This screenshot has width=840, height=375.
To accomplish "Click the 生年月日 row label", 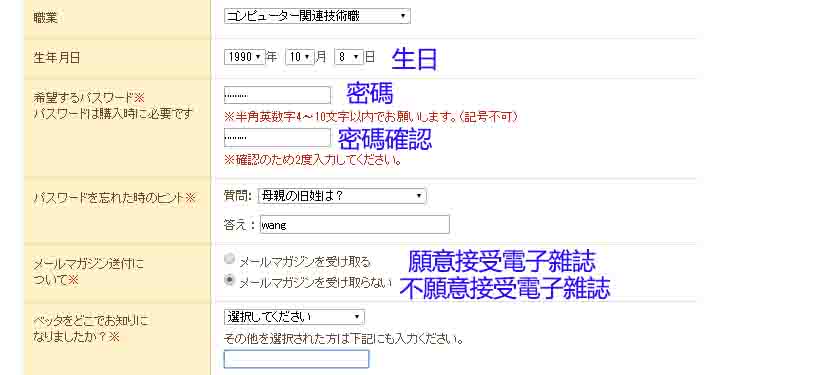I will (56, 58).
